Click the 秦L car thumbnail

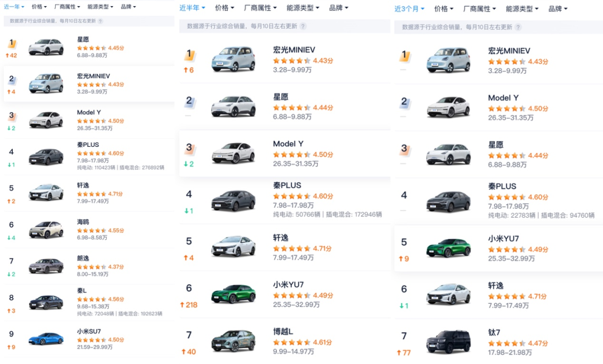pos(46,302)
